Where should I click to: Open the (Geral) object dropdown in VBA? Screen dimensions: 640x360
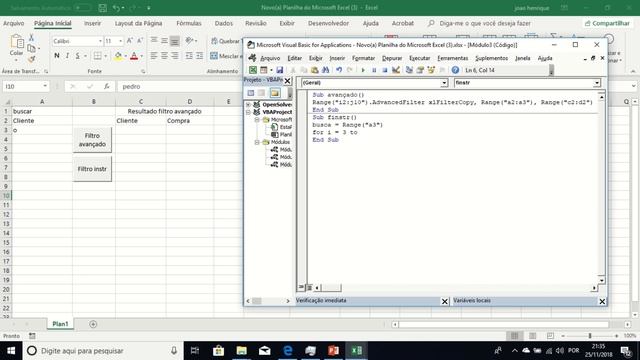[444, 83]
